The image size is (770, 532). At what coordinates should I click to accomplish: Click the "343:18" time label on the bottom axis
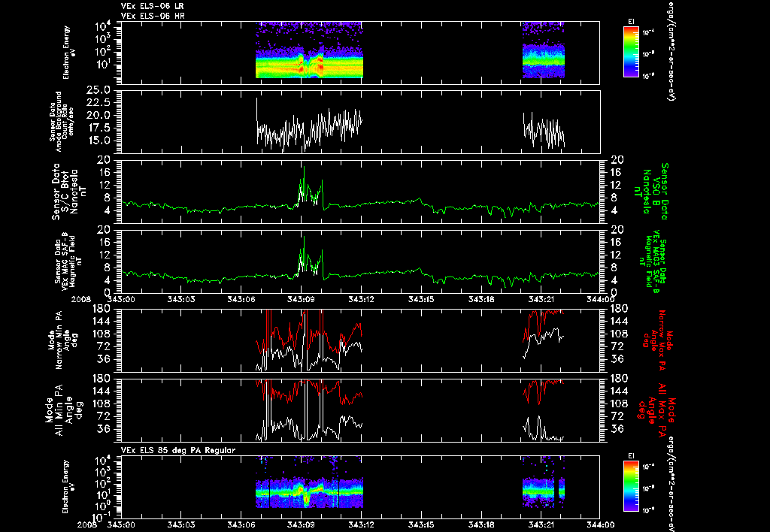click(x=480, y=524)
